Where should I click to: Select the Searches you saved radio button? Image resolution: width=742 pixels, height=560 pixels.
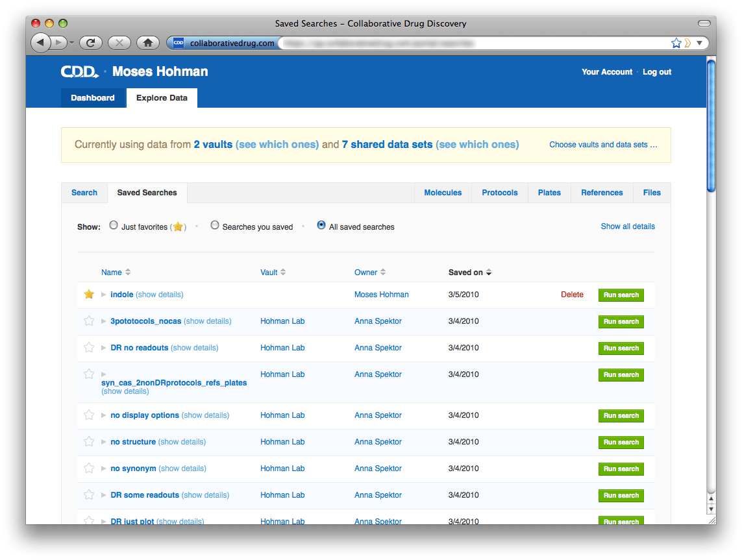click(215, 225)
